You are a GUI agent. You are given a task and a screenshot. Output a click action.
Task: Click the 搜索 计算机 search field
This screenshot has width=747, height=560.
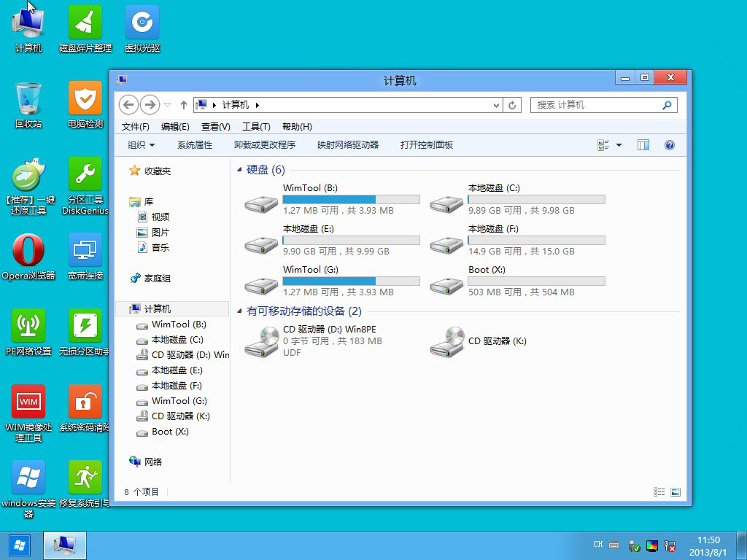click(603, 105)
